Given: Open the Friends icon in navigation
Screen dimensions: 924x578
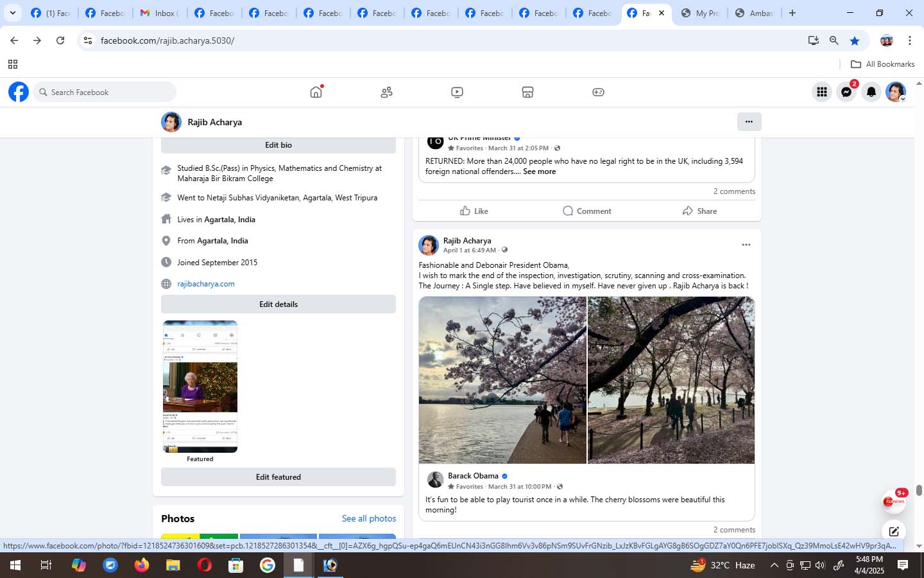Looking at the screenshot, I should [x=386, y=92].
